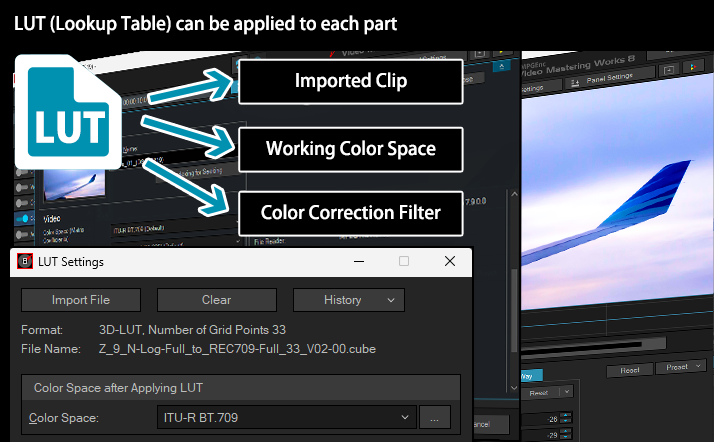
Task: Click the scrollbar up arrow in settings panel
Action: (514, 194)
